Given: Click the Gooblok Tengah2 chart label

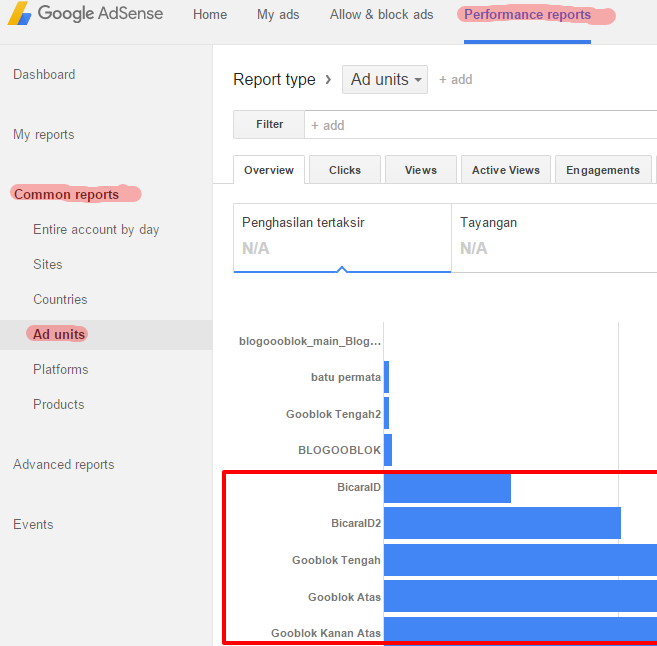Looking at the screenshot, I should (x=334, y=414).
